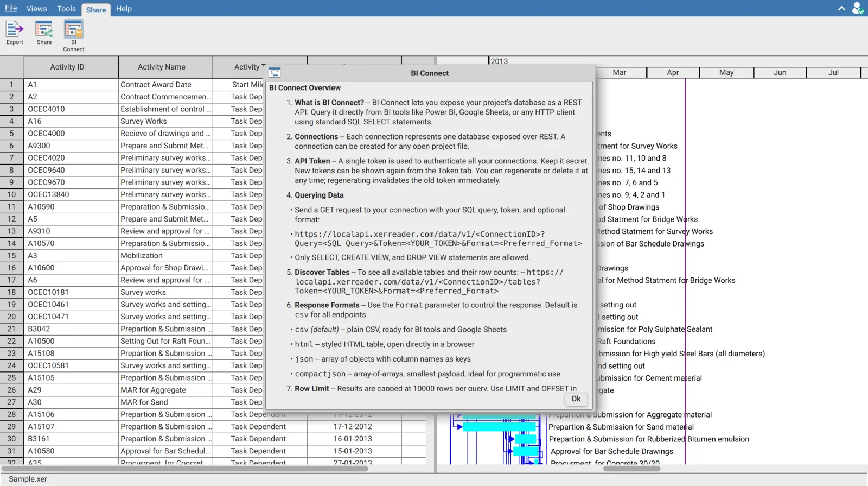Click the Sample.xer file name in status bar

[28, 479]
